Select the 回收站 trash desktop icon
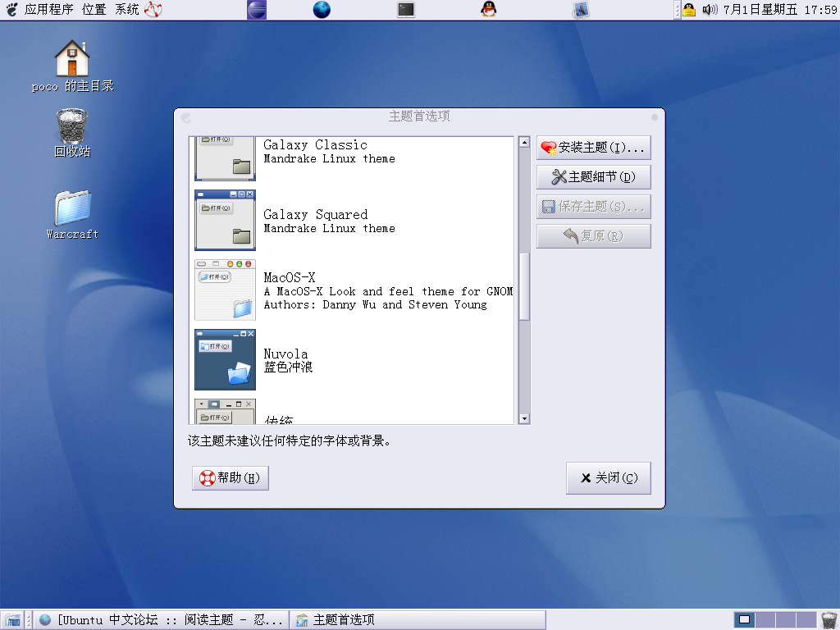This screenshot has height=630, width=840. pos(72,134)
